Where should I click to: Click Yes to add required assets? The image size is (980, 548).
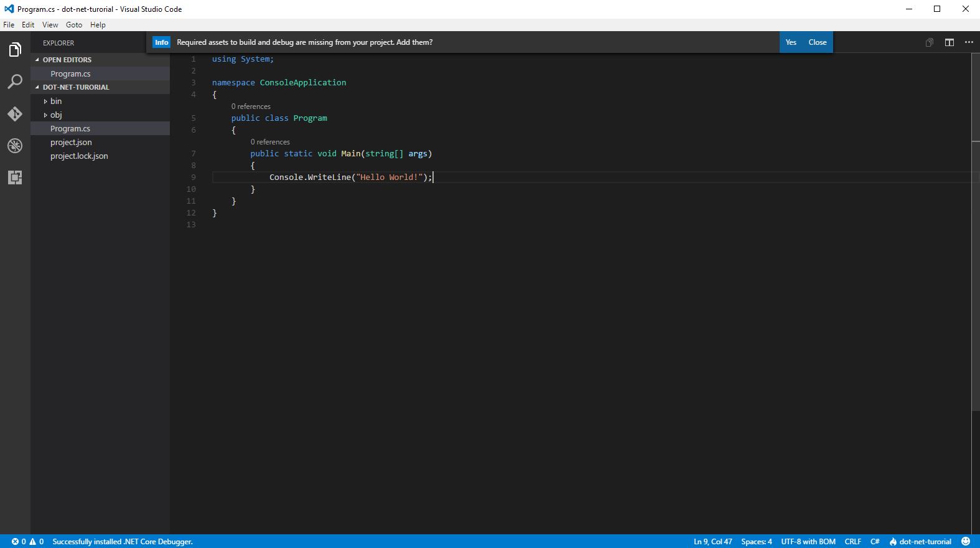coord(791,42)
